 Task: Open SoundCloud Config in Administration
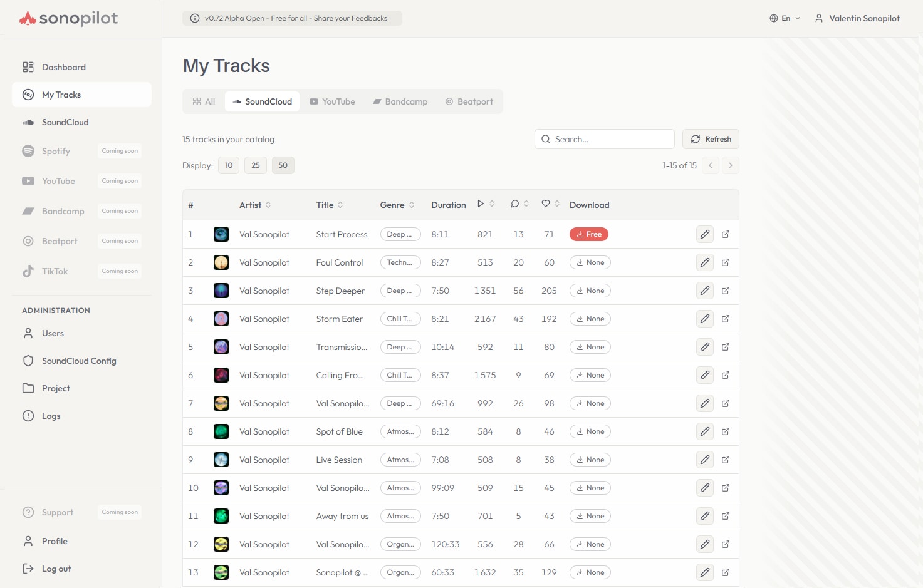coord(78,361)
